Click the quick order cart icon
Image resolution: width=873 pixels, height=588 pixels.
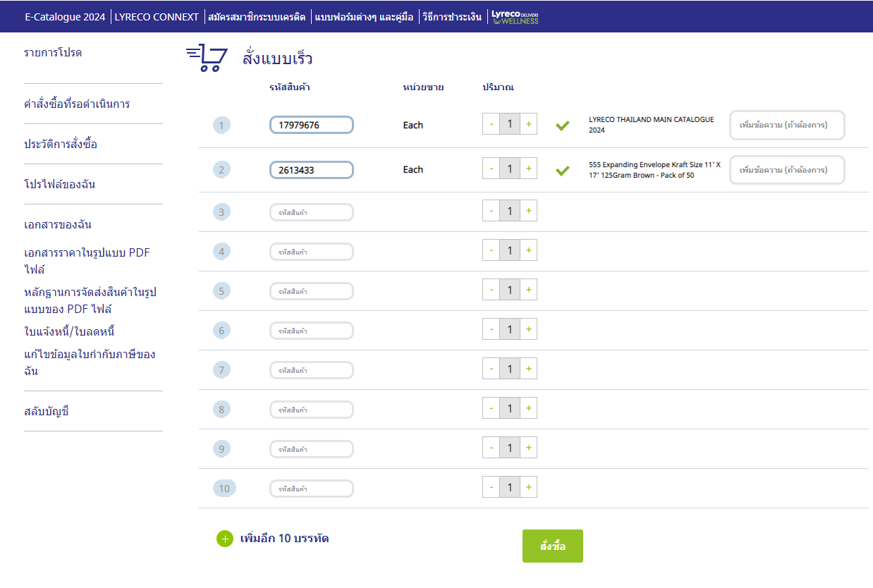207,58
